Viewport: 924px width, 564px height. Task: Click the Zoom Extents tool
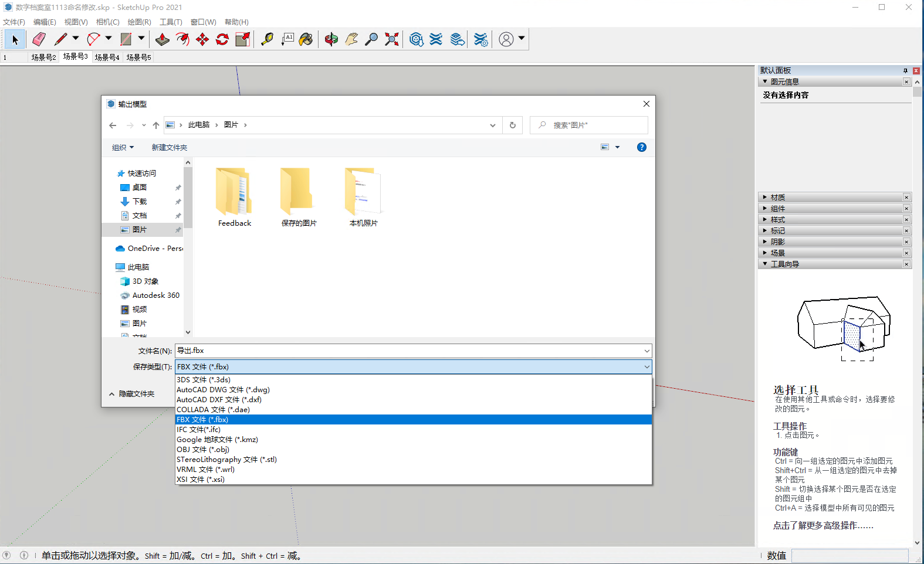(x=391, y=39)
